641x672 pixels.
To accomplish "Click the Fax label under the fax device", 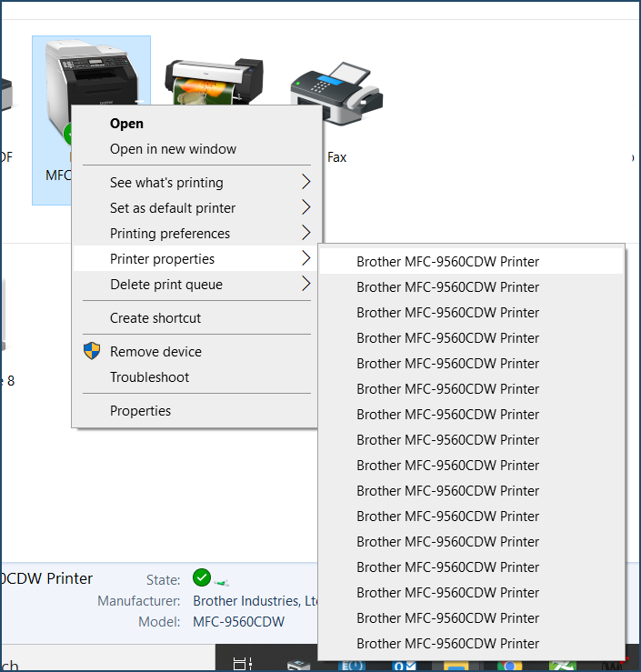I will (x=336, y=157).
